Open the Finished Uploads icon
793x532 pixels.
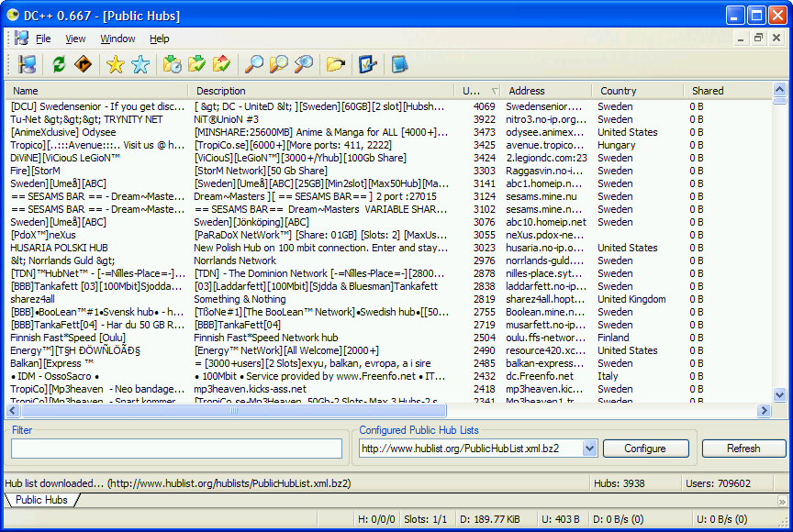pyautogui.click(x=221, y=65)
